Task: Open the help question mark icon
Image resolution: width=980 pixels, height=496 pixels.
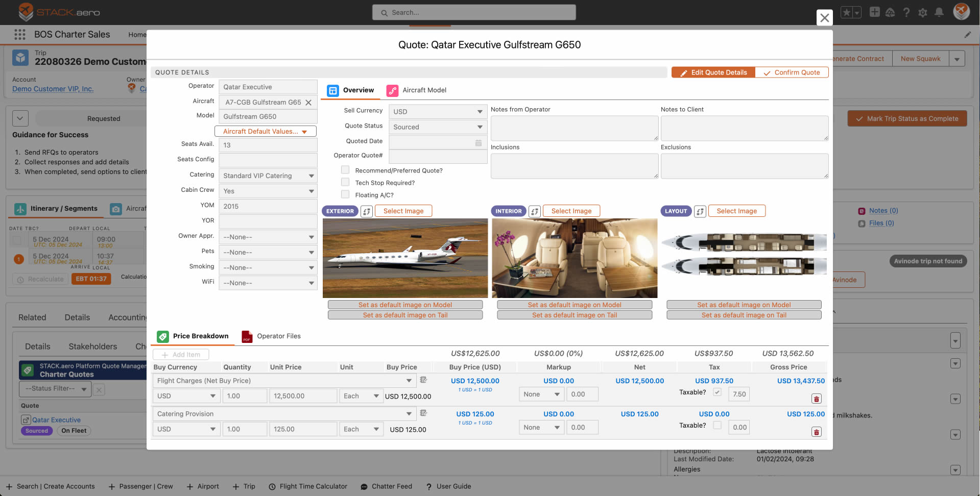Action: (906, 12)
